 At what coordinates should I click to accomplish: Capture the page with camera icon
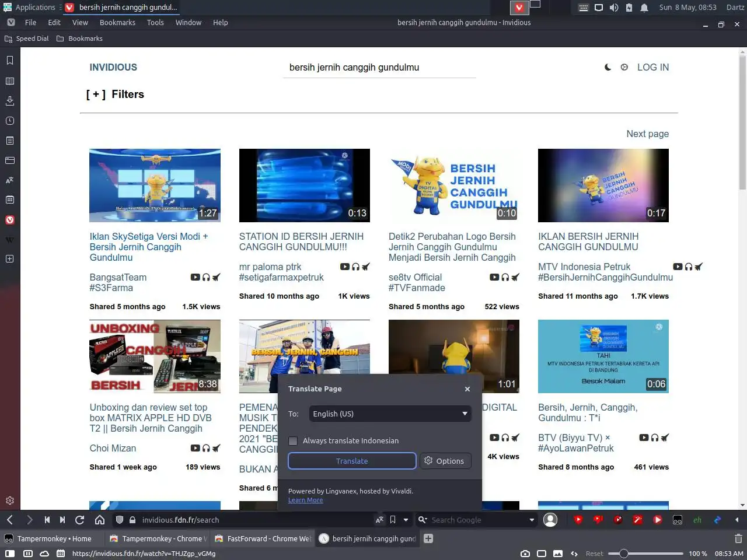point(525,554)
